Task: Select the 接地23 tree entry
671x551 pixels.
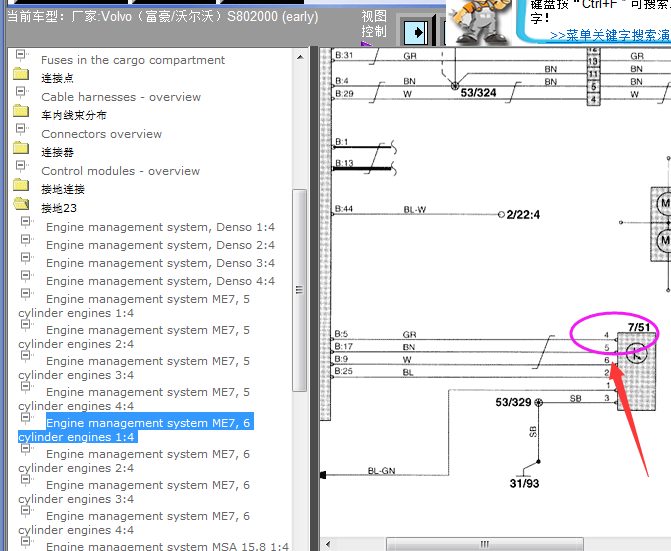Action: [x=59, y=208]
